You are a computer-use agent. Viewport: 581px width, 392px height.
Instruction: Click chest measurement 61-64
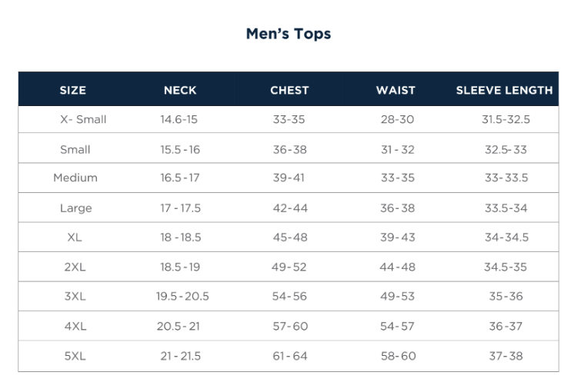pos(290,356)
